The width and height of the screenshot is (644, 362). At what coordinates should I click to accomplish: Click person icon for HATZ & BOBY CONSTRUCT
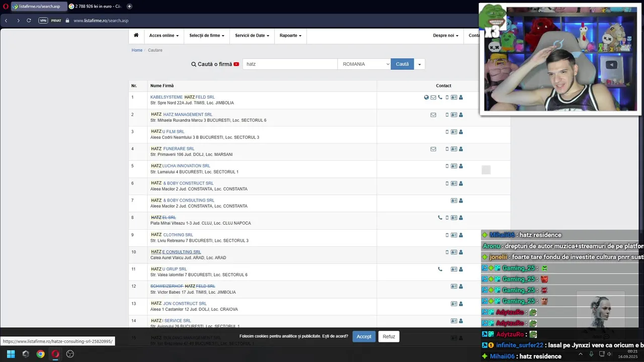pyautogui.click(x=461, y=184)
